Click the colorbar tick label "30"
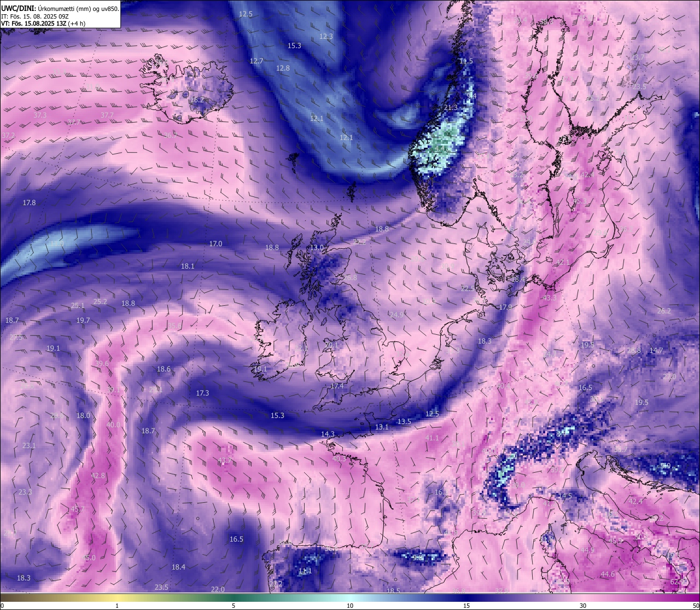Image resolution: width=700 pixels, height=610 pixels. (x=583, y=606)
